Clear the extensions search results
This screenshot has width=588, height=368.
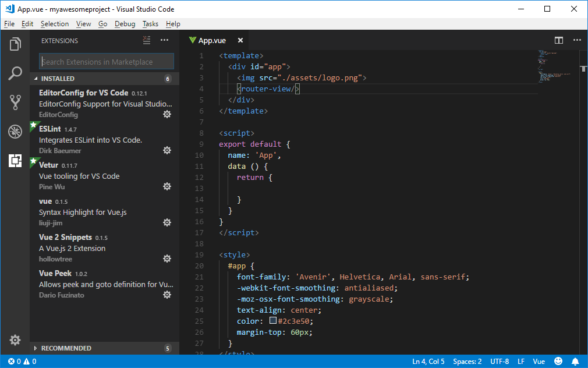[x=147, y=40]
